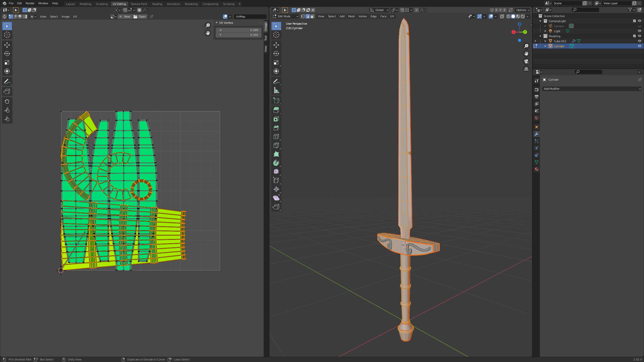
Task: Open the Mesh menu in 3D viewport
Action: click(x=351, y=16)
